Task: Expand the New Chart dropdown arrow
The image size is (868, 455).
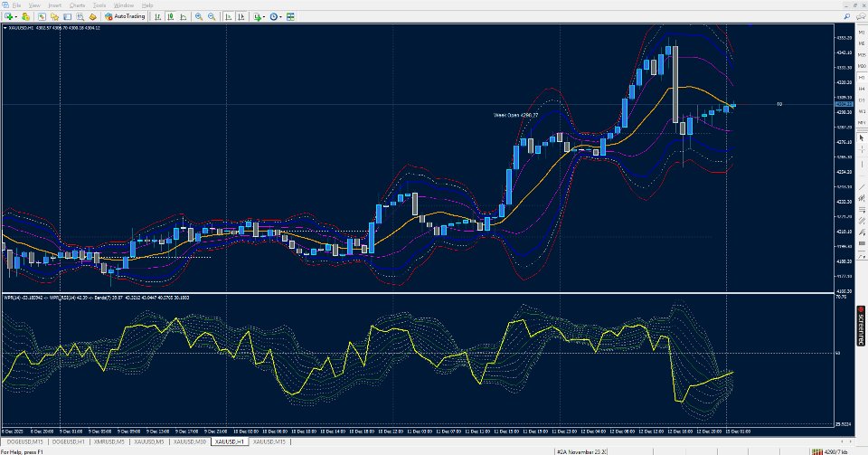Action: click(16, 17)
